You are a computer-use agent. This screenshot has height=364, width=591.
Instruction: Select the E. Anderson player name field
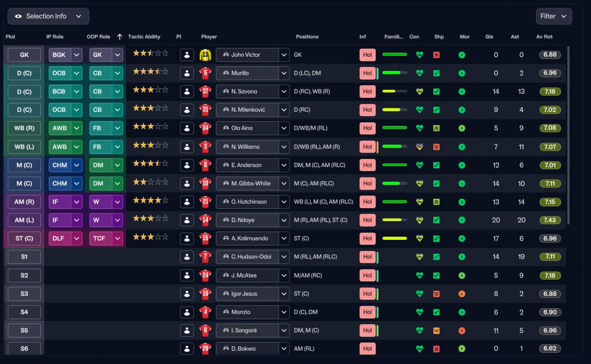click(x=247, y=165)
